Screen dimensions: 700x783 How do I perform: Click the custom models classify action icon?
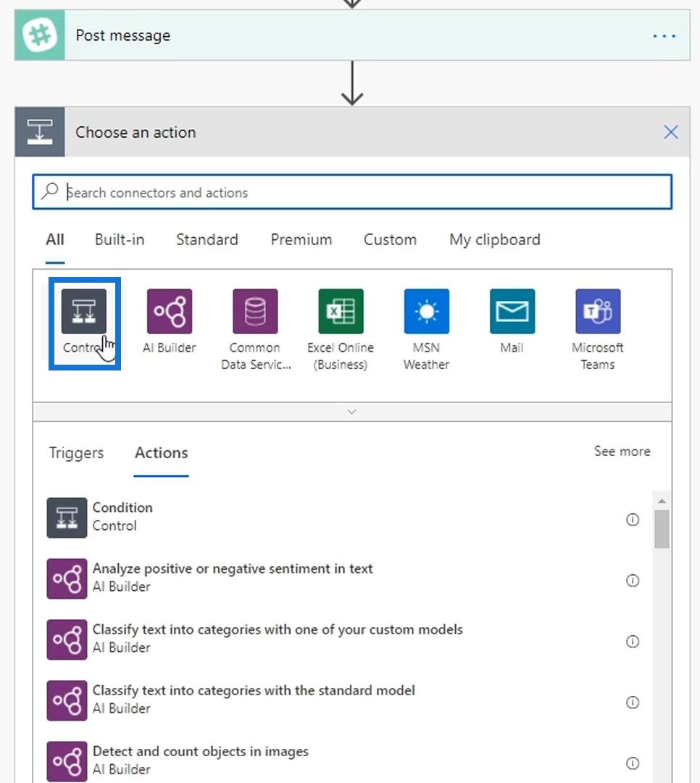[67, 639]
